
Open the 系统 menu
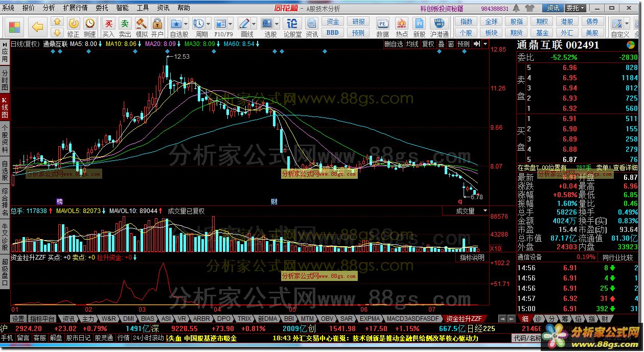8,8
